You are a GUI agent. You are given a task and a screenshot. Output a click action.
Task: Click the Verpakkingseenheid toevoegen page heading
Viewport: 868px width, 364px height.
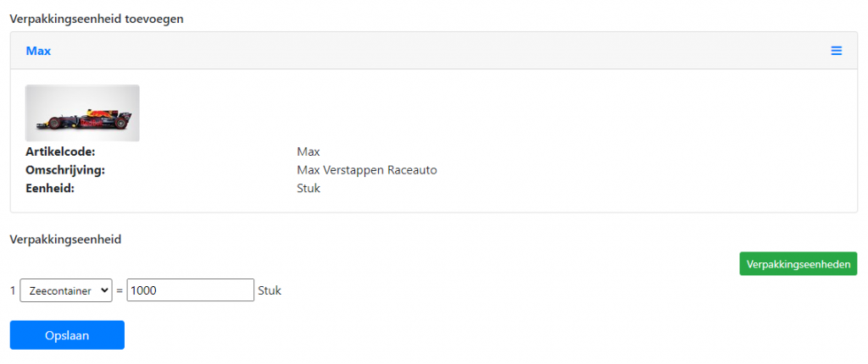[x=96, y=18]
